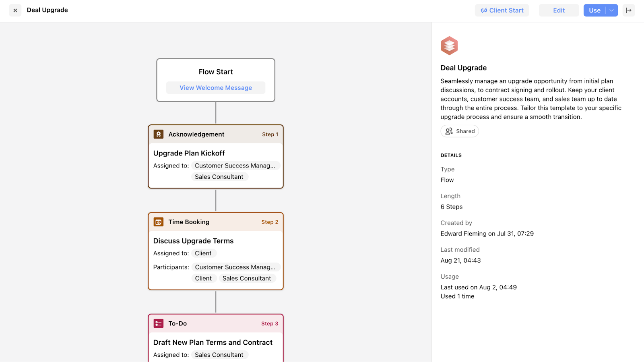The image size is (644, 362).
Task: Select the Discuss Upgrade Terms step
Action: tap(193, 241)
